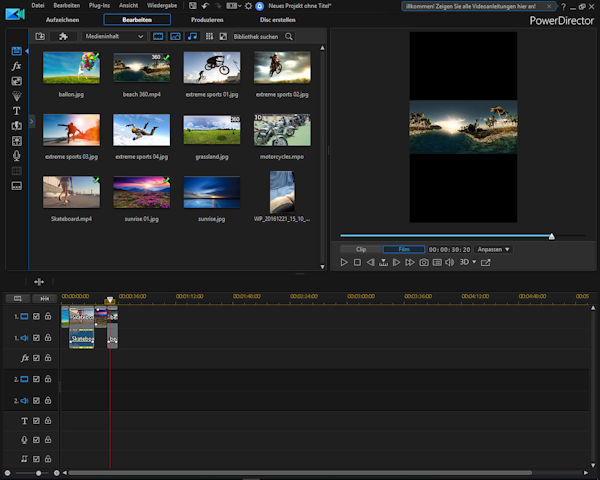Toggle enable checkbox for video track 1

coord(36,316)
